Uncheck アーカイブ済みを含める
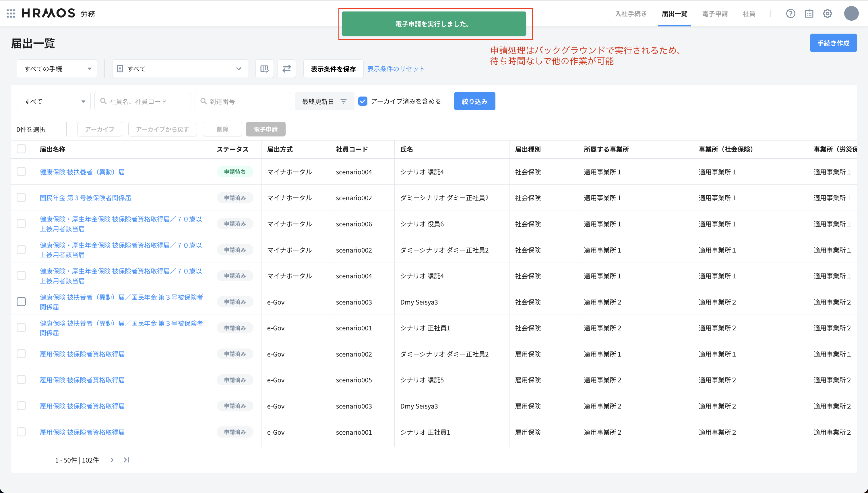 coord(363,101)
